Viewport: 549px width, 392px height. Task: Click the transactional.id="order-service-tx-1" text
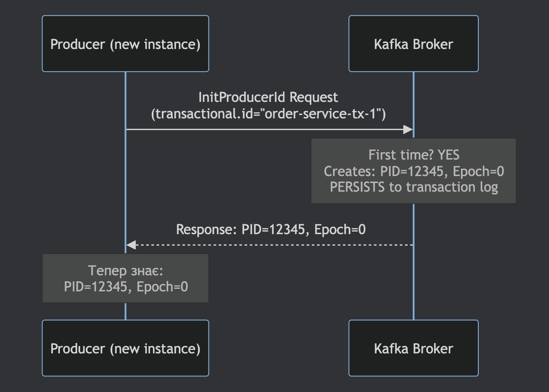click(268, 114)
